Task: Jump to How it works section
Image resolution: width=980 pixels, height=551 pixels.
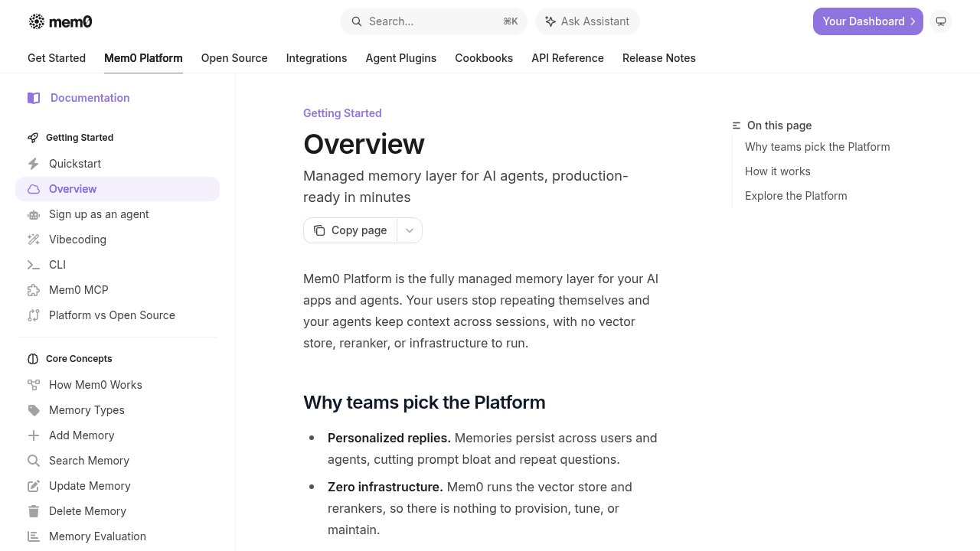Action: click(x=778, y=171)
